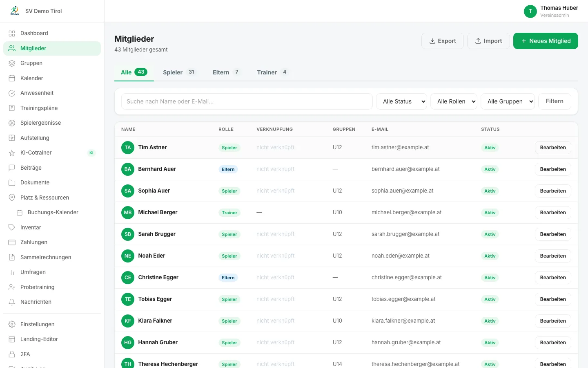The height and width of the screenshot is (368, 588).
Task: Open the Kalender calendar icon
Action: pos(12,78)
